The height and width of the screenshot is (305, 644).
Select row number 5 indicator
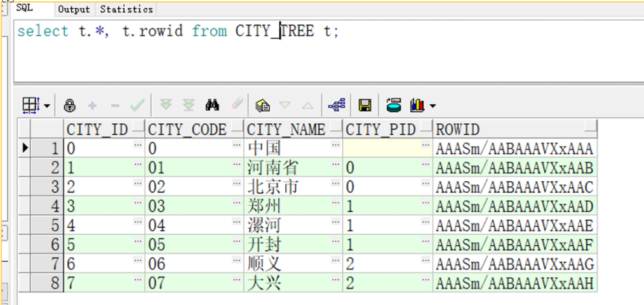pyautogui.click(x=47, y=226)
